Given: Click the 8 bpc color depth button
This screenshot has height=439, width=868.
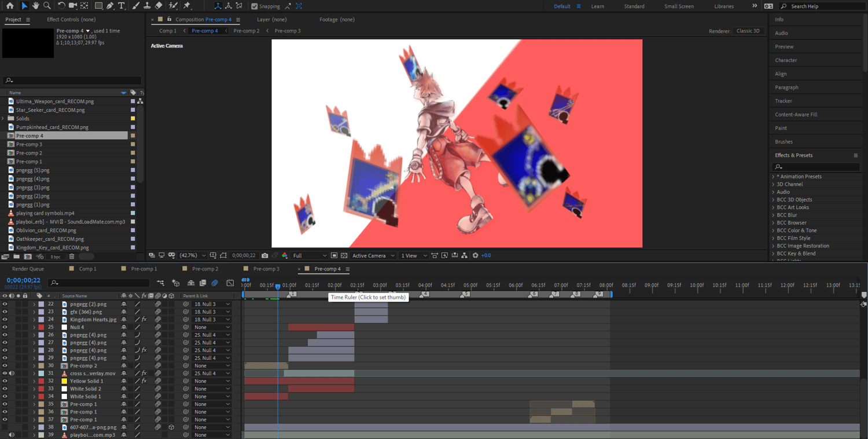Looking at the screenshot, I should (x=55, y=256).
